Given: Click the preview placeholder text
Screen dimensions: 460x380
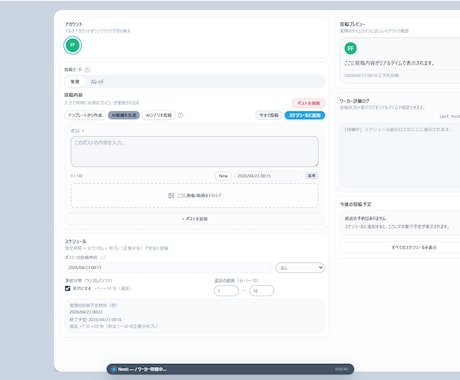Looking at the screenshot, I should (x=389, y=63).
